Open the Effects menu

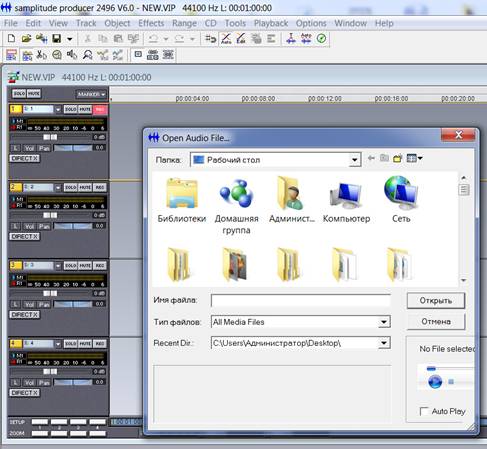click(x=151, y=23)
